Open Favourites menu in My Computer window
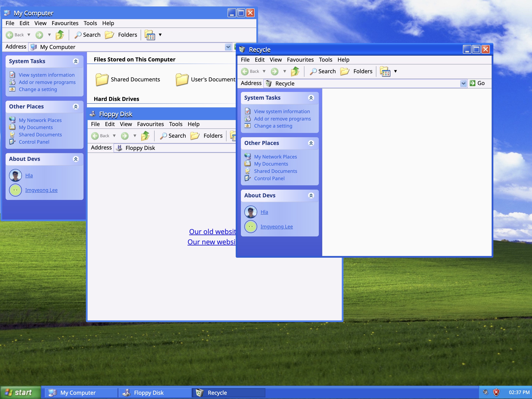The height and width of the screenshot is (399, 532). point(65,23)
